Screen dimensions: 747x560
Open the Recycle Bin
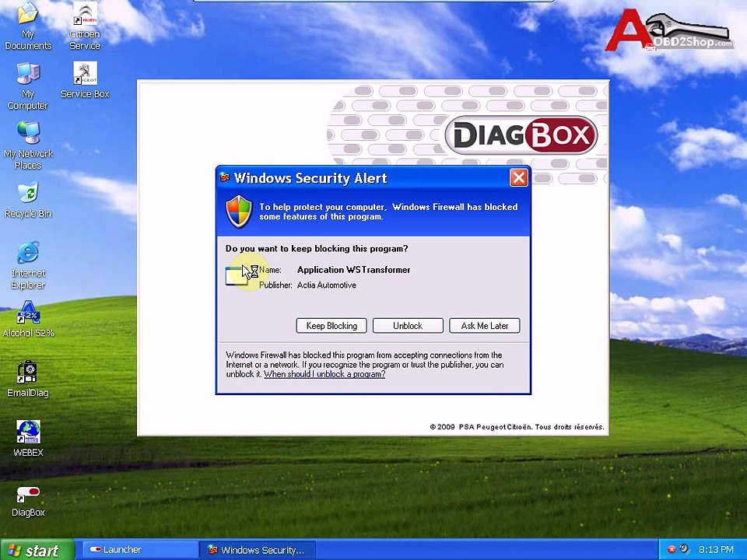coord(28,200)
